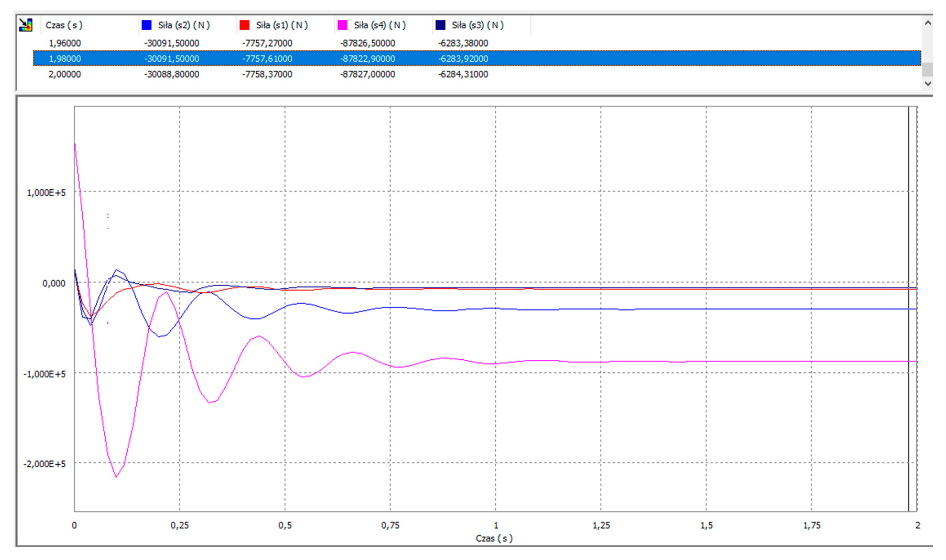Select the data row at time 2,00000
946x560 pixels.
64,74
